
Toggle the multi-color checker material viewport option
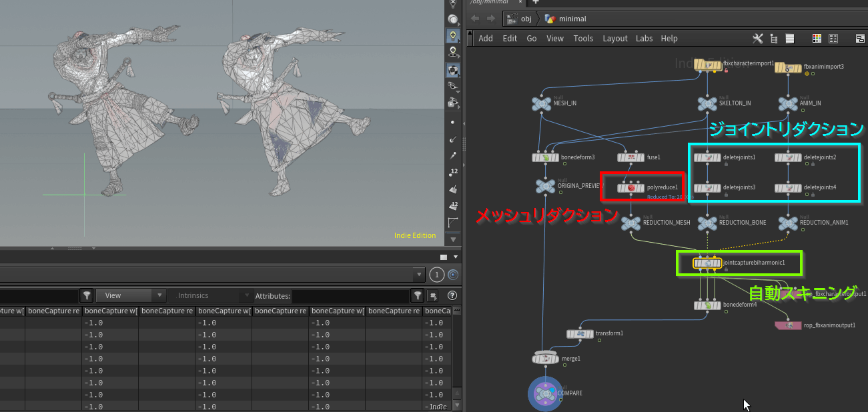453,69
